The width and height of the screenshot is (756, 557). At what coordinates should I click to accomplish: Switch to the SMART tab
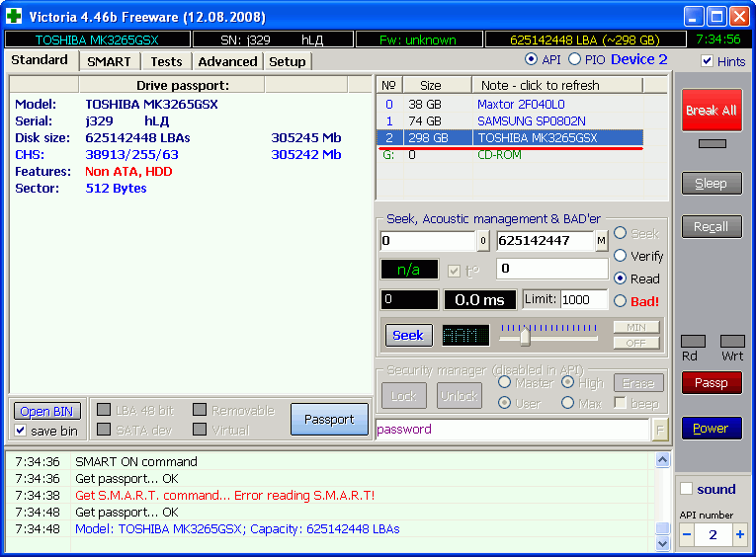coord(108,61)
